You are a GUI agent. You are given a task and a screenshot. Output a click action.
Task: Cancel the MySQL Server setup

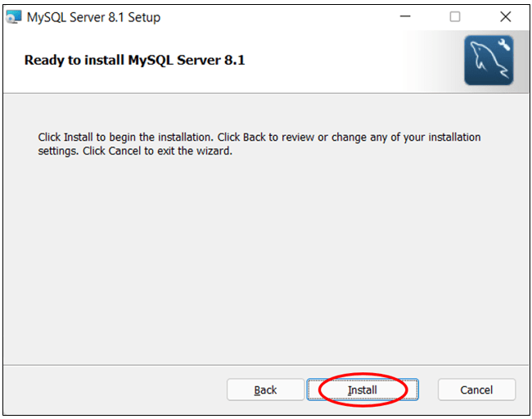[x=476, y=390]
